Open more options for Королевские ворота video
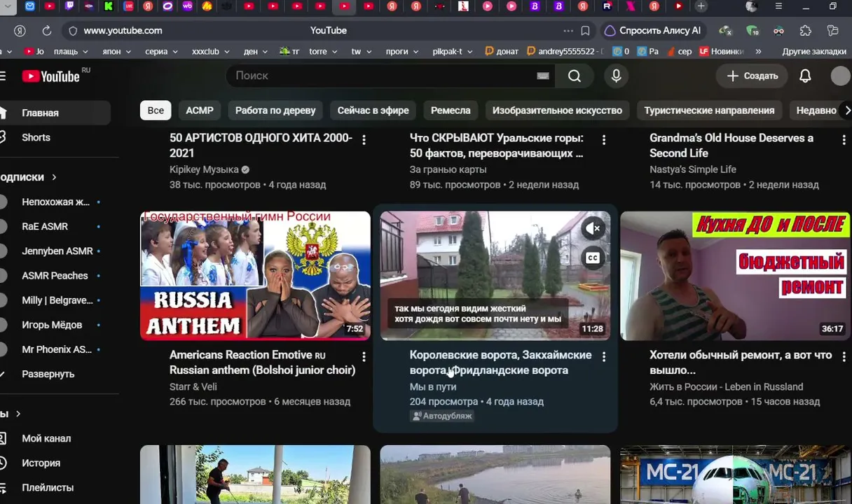Screen dimensions: 852x504 (x=604, y=357)
